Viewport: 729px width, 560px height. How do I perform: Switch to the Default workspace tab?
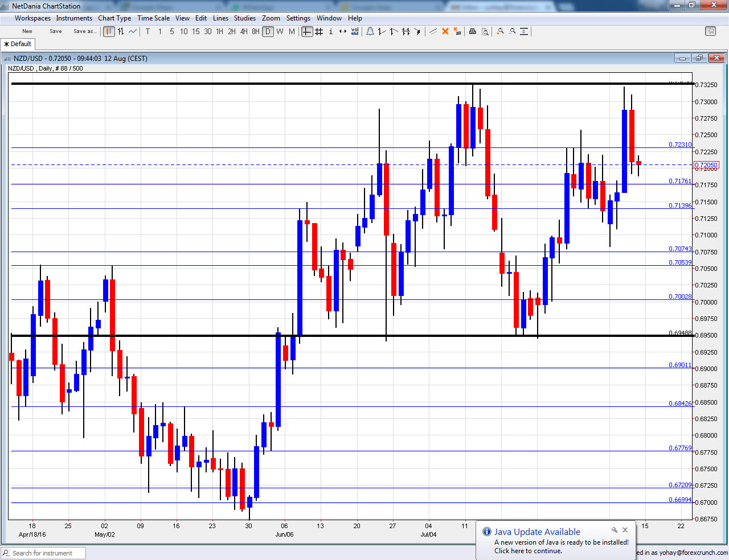tap(18, 44)
